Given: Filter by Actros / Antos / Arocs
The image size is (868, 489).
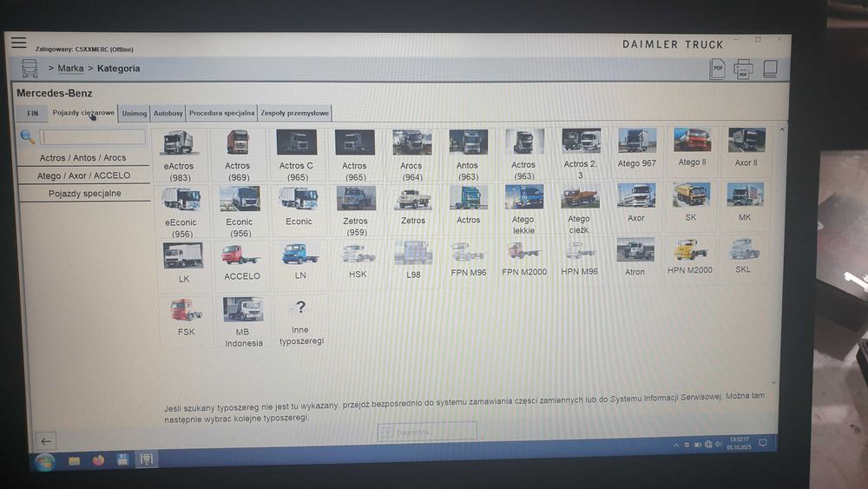Looking at the screenshot, I should tap(83, 158).
